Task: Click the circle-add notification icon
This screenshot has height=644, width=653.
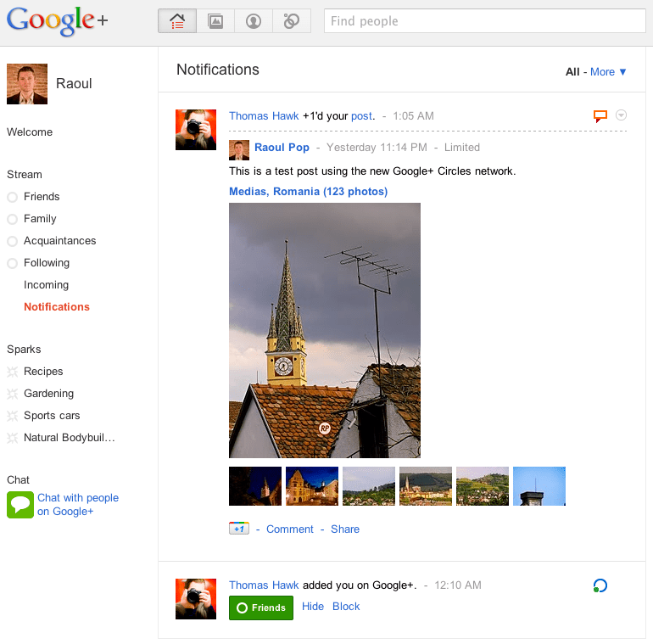Action: [600, 585]
